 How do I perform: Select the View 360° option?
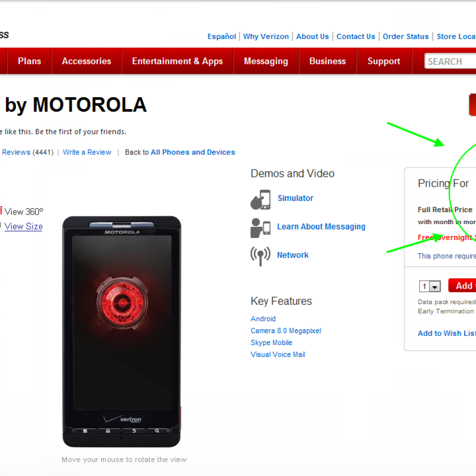point(23,211)
